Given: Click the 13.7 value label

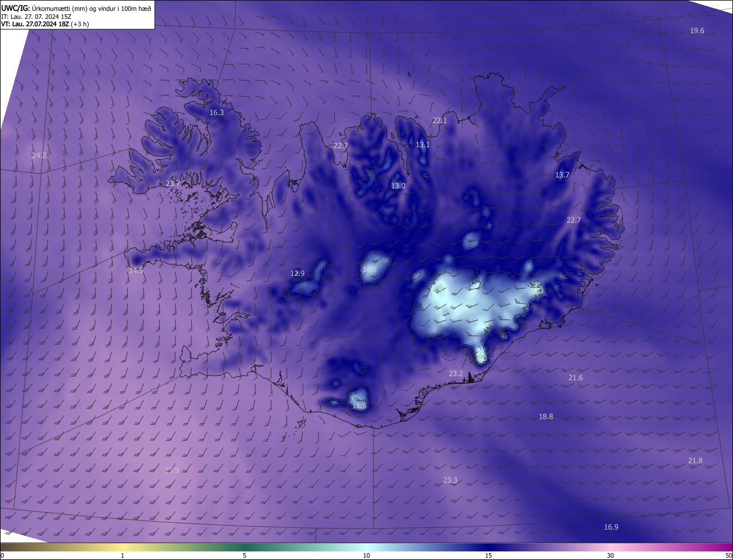Looking at the screenshot, I should pyautogui.click(x=562, y=175).
